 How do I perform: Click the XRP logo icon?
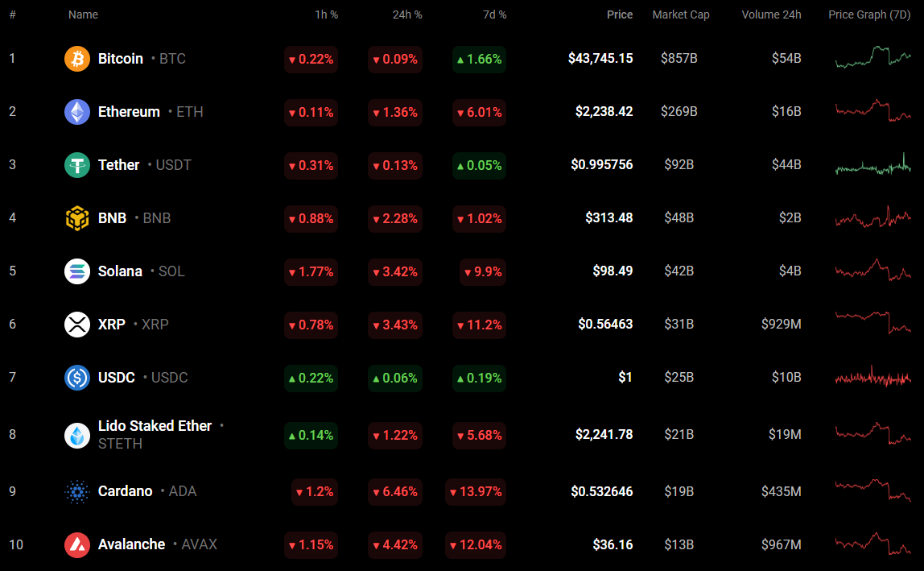click(x=77, y=325)
